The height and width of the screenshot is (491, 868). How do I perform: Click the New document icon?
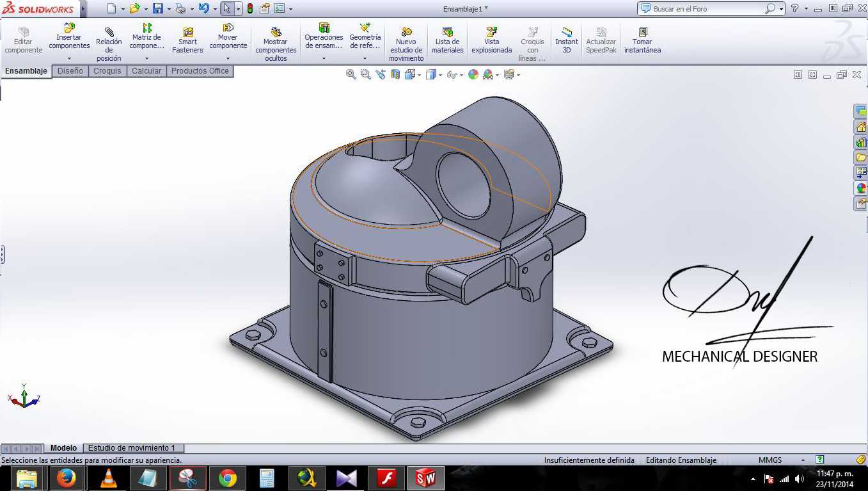(x=111, y=9)
